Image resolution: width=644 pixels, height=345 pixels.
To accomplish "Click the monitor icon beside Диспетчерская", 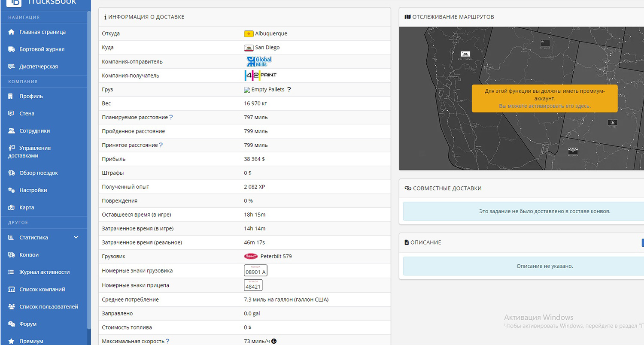I will click(12, 67).
